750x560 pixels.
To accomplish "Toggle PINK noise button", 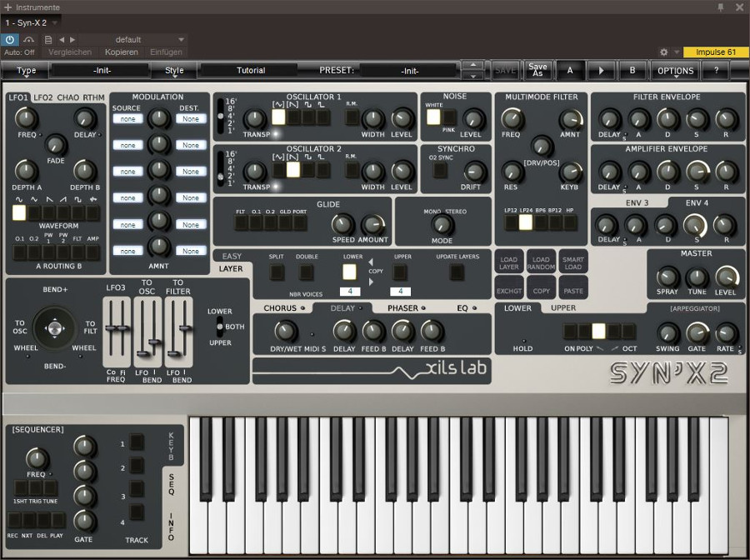I will click(448, 117).
